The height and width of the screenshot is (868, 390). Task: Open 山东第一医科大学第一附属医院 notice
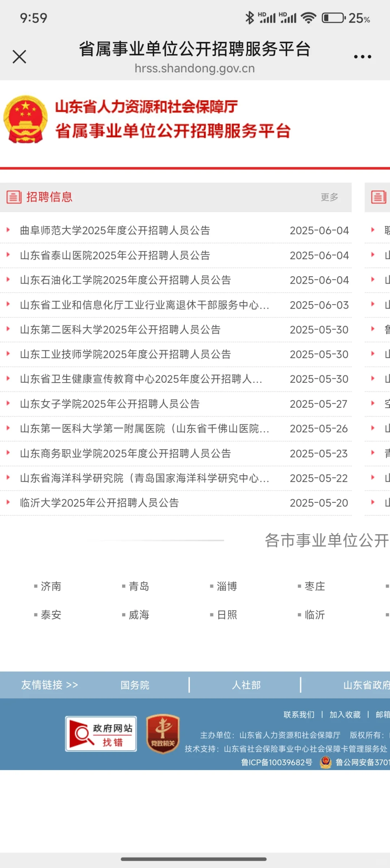[144, 428]
